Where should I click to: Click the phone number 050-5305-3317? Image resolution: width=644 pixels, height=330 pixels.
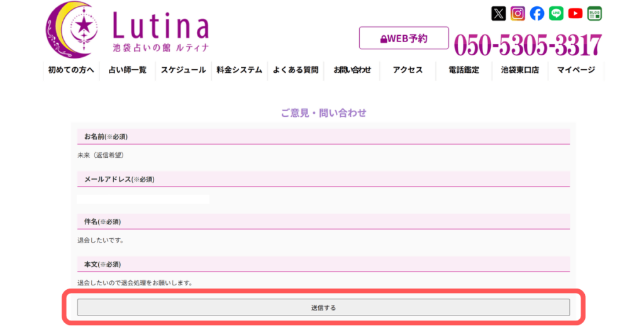tap(528, 45)
